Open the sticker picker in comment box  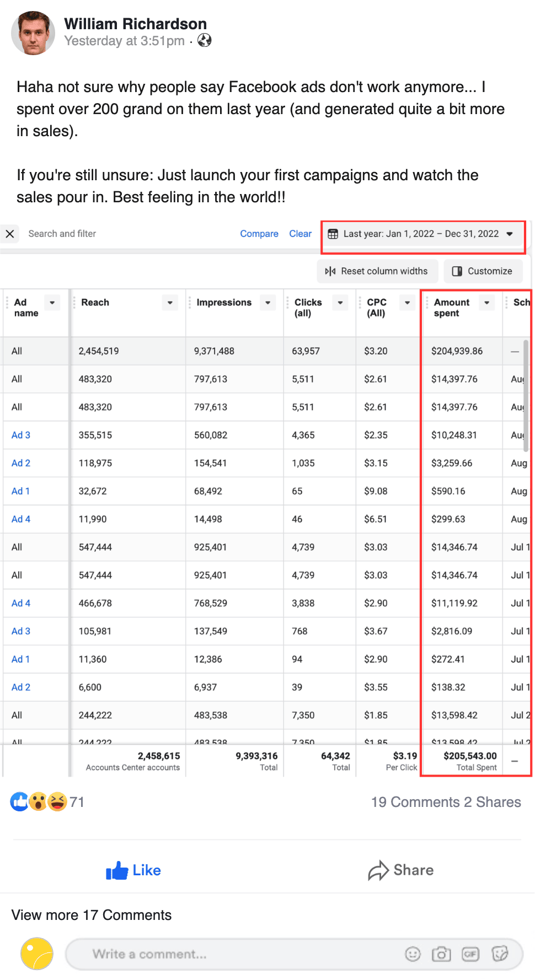(500, 954)
